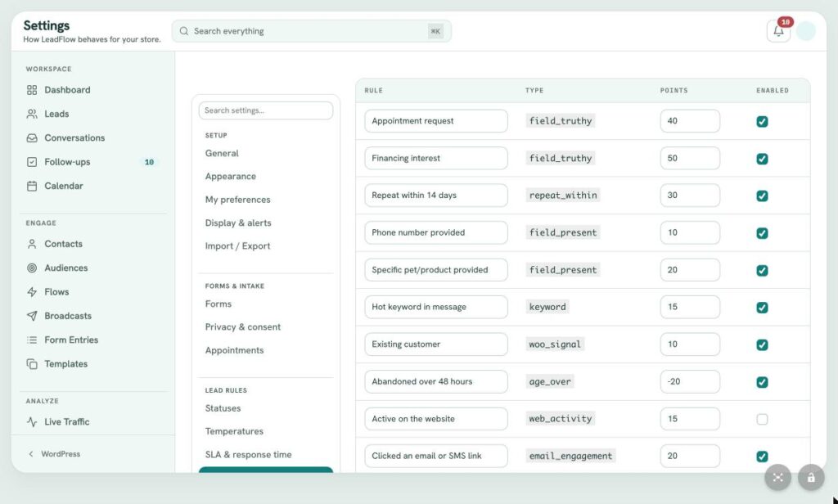The width and height of the screenshot is (838, 504).
Task: Go to Form Entries page
Action: point(71,340)
